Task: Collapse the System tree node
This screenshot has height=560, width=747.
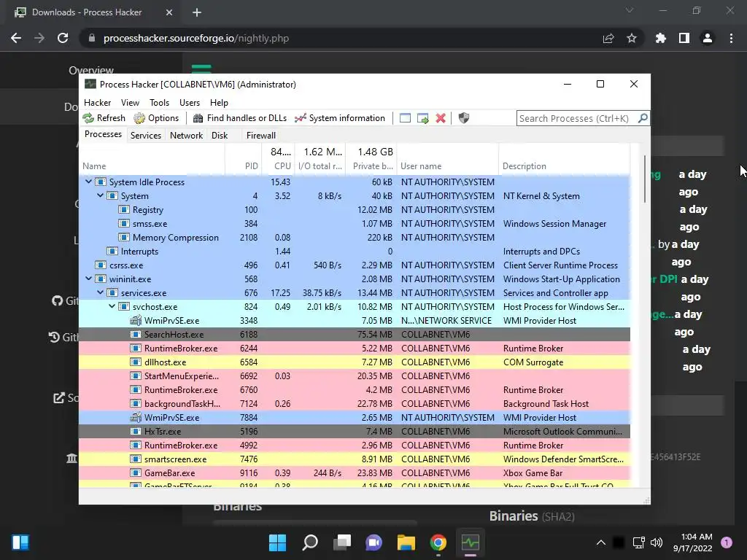Action: [100, 195]
